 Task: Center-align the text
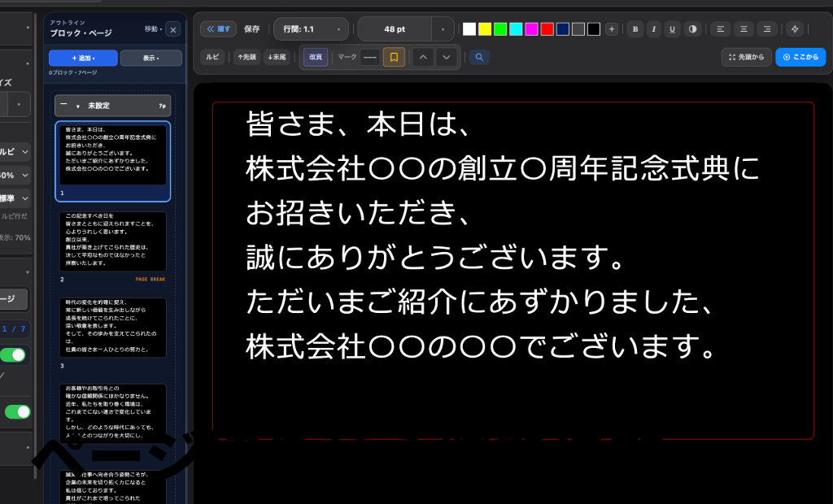[744, 29]
